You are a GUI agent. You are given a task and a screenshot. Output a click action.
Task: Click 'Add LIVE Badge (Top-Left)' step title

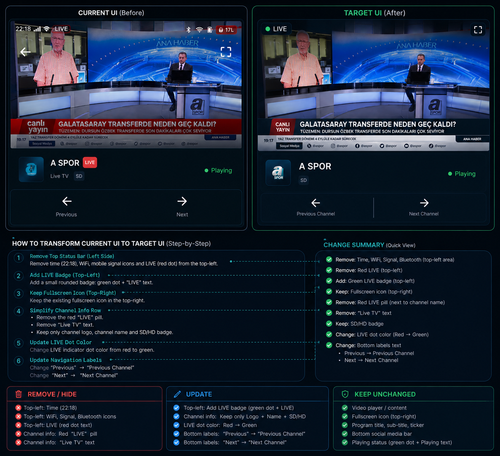65,275
